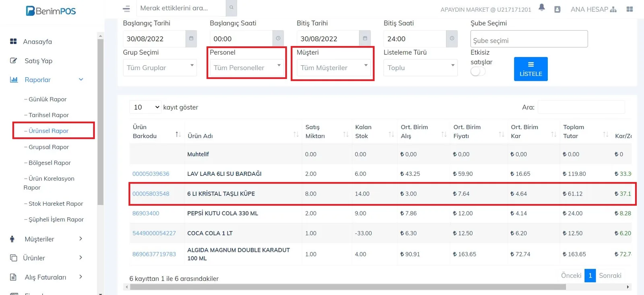
Task: Click the sidebar vertical scrollbar
Action: (x=101, y=122)
